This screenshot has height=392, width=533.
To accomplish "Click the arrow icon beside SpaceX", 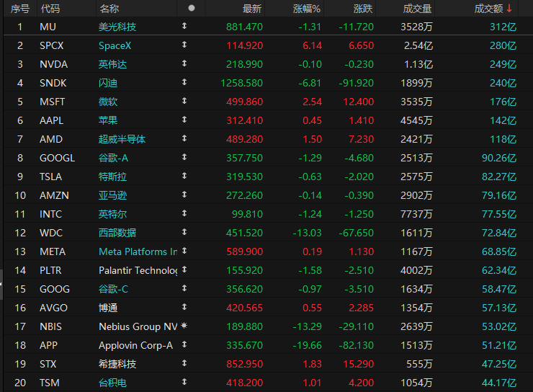I will pos(184,45).
